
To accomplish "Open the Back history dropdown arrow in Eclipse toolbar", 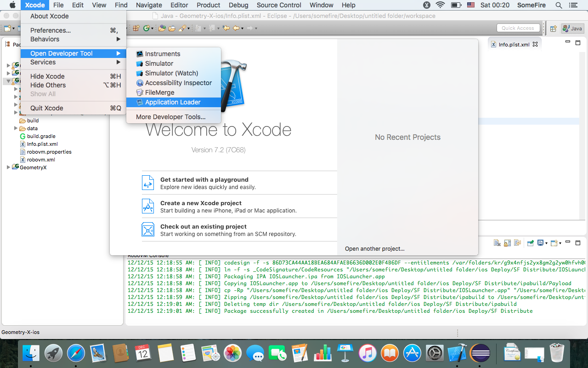I will click(x=242, y=29).
